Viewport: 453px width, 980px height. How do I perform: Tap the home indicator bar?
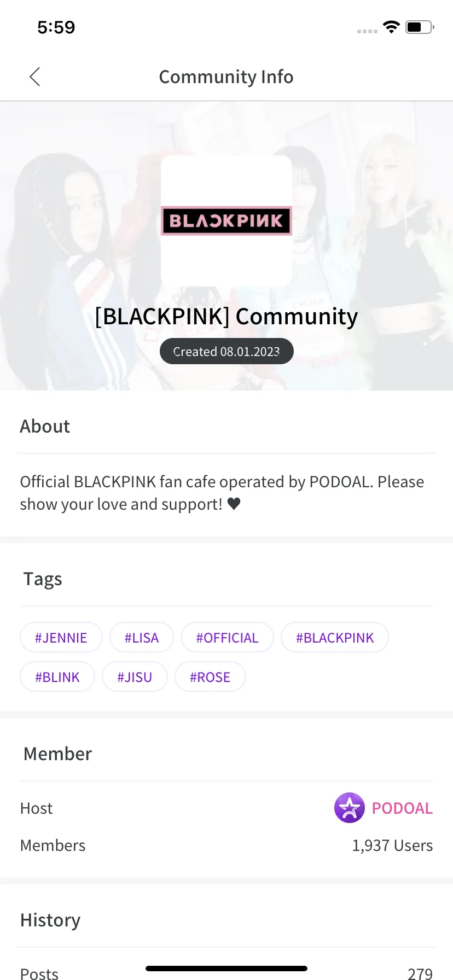point(226,969)
